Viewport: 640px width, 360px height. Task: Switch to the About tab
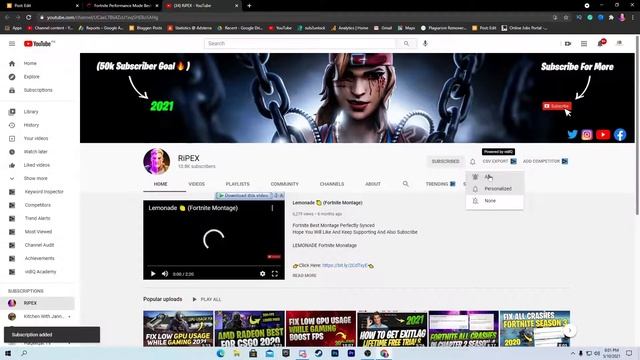click(x=373, y=184)
